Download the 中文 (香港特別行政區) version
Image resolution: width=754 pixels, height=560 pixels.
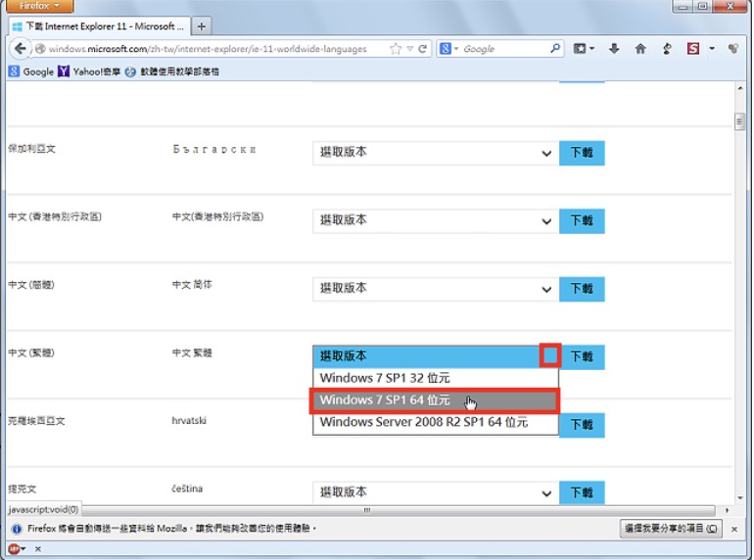(582, 221)
